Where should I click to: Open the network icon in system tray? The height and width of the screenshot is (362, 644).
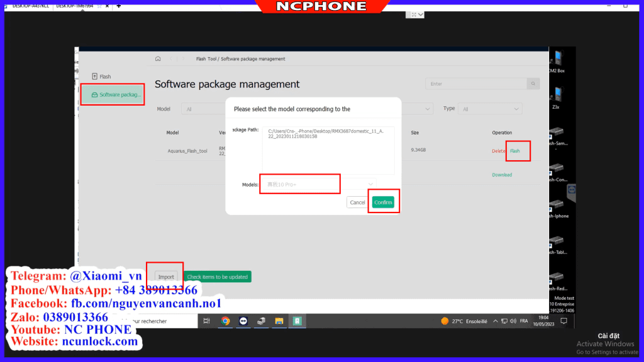(x=505, y=321)
